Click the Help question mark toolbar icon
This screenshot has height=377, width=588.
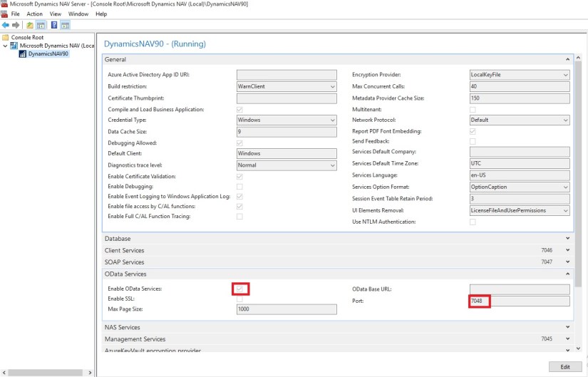pos(54,25)
